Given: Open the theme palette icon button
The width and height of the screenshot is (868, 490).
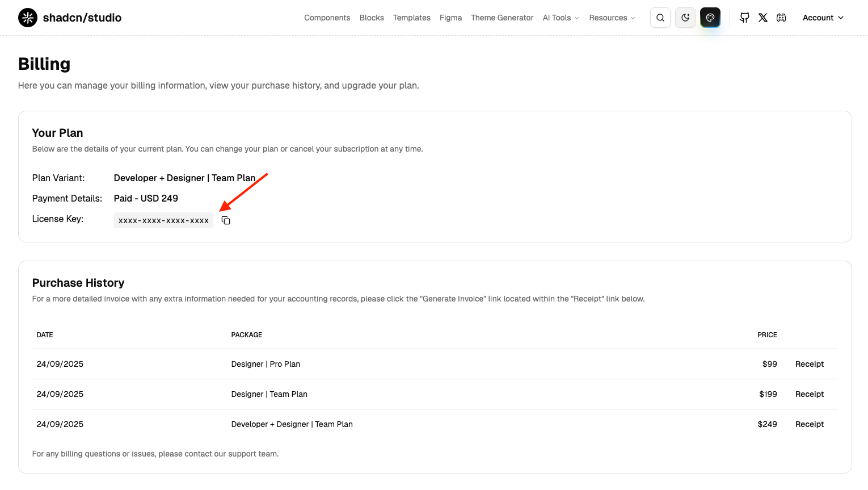Looking at the screenshot, I should (710, 18).
